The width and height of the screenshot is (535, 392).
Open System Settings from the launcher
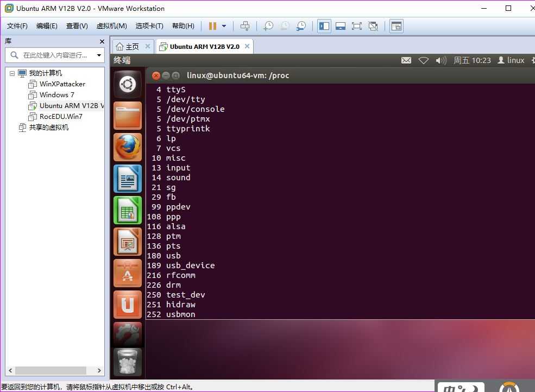click(128, 334)
